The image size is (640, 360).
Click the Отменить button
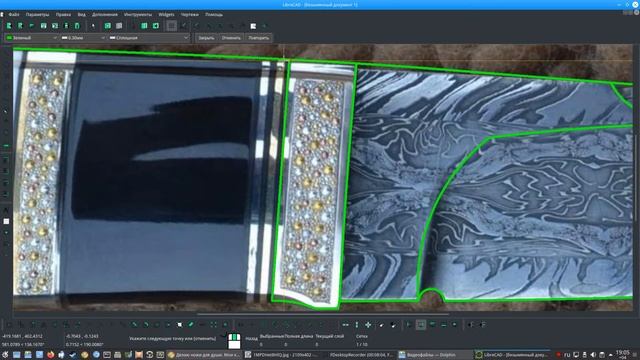pyautogui.click(x=231, y=38)
